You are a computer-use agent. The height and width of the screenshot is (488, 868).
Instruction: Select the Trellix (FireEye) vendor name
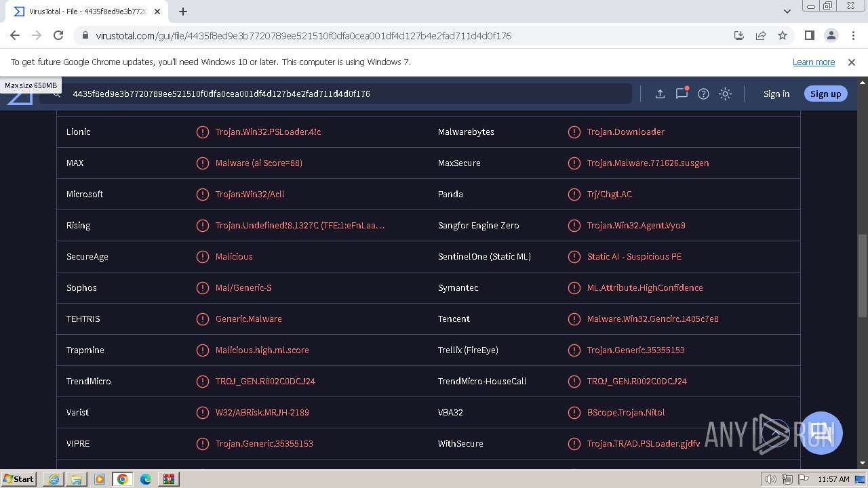468,350
